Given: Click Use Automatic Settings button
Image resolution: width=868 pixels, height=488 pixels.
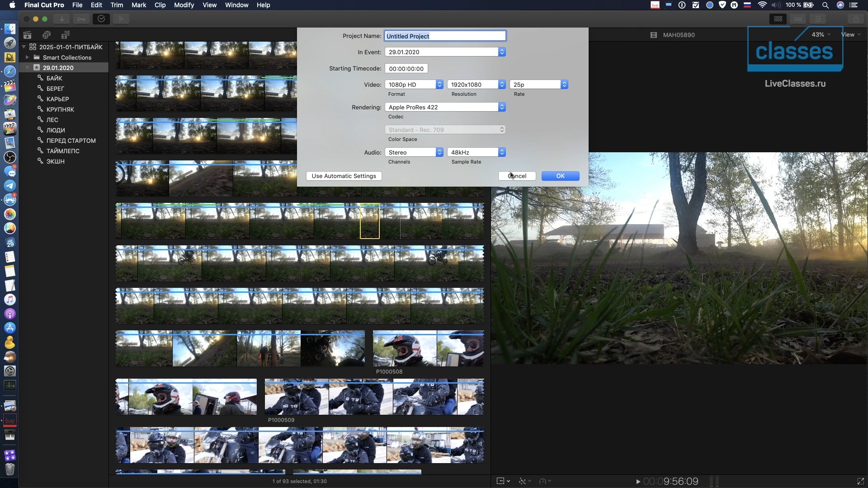Looking at the screenshot, I should (344, 176).
